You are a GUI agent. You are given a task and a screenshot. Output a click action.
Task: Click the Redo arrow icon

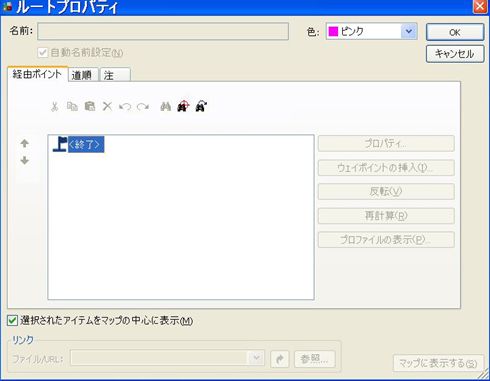143,107
